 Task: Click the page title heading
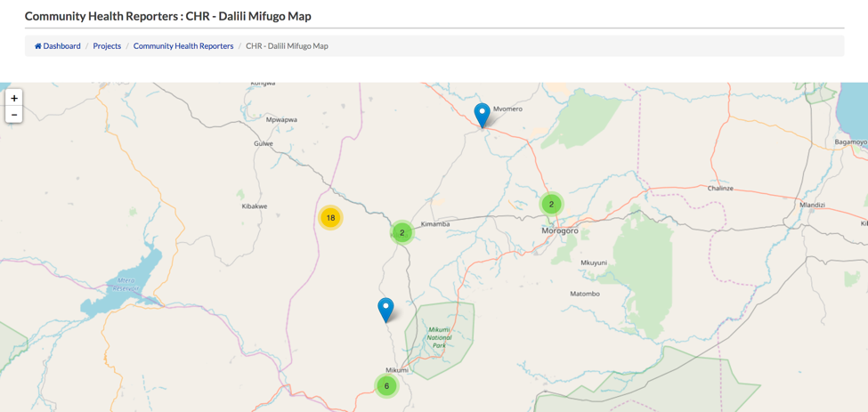pyautogui.click(x=168, y=16)
